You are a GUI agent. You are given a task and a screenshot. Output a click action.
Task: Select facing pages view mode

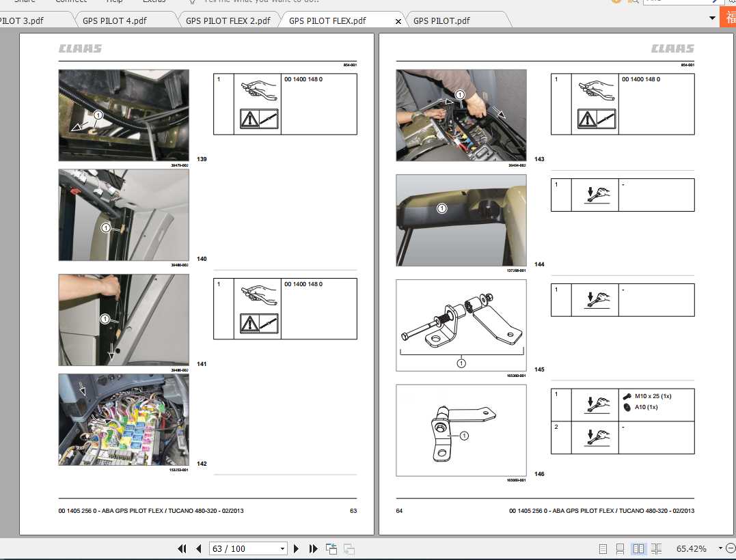[638, 548]
